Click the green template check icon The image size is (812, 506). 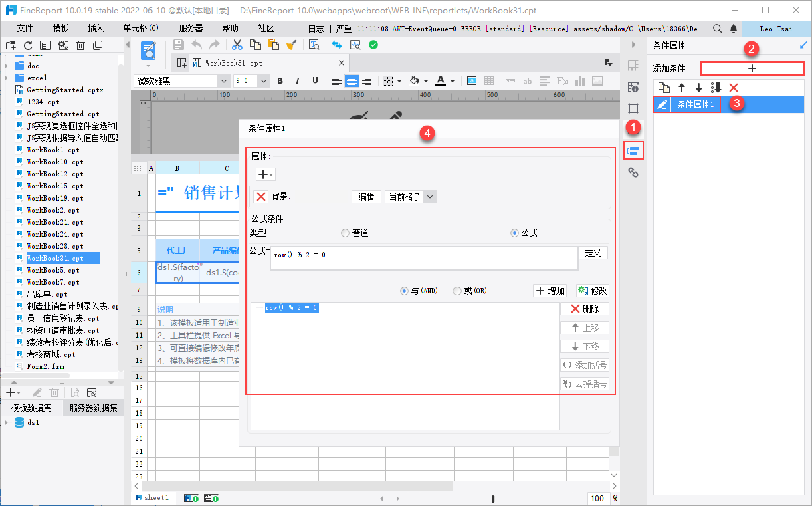373,45
